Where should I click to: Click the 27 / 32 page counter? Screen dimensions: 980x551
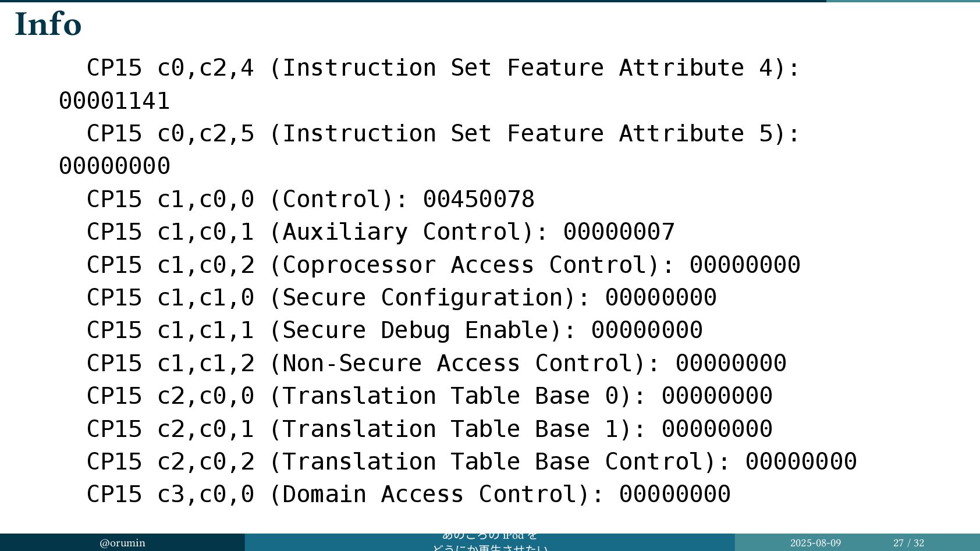[x=908, y=543]
